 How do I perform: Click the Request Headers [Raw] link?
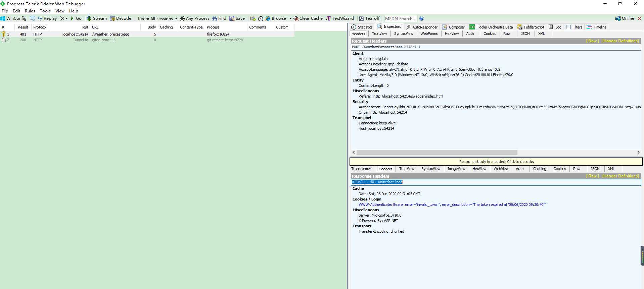(x=592, y=41)
